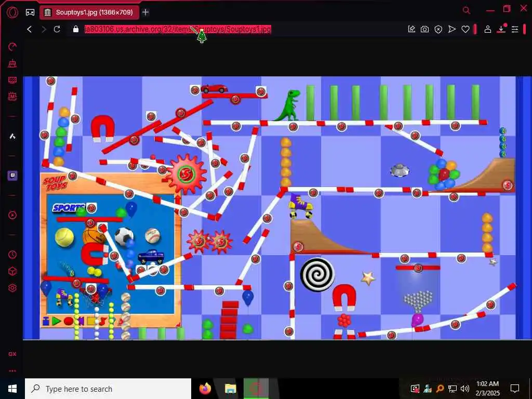Open Easy Setup sliders icon

(x=515, y=29)
